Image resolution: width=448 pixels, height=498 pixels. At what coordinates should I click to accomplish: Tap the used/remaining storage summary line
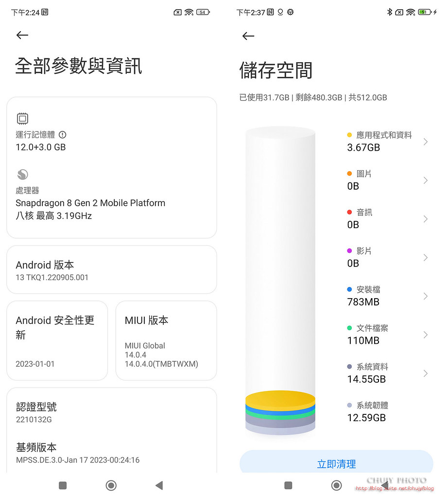tap(313, 97)
